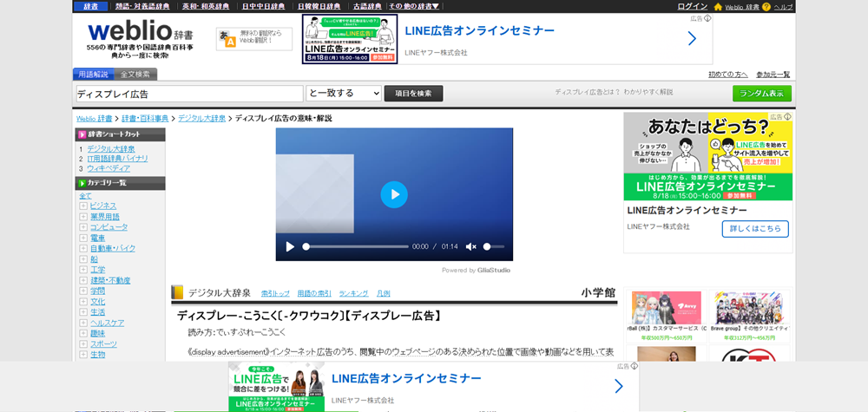
Task: Open IT用語辞典バイナリ shortcut link
Action: point(117,159)
